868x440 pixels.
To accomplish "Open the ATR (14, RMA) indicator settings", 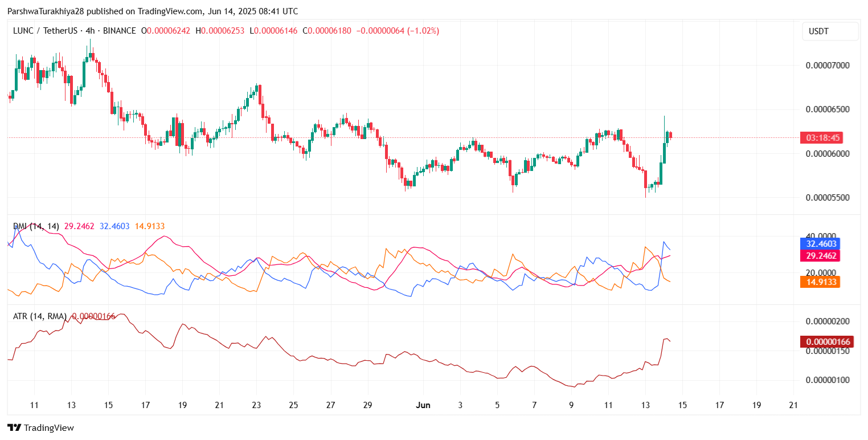I will click(x=40, y=315).
